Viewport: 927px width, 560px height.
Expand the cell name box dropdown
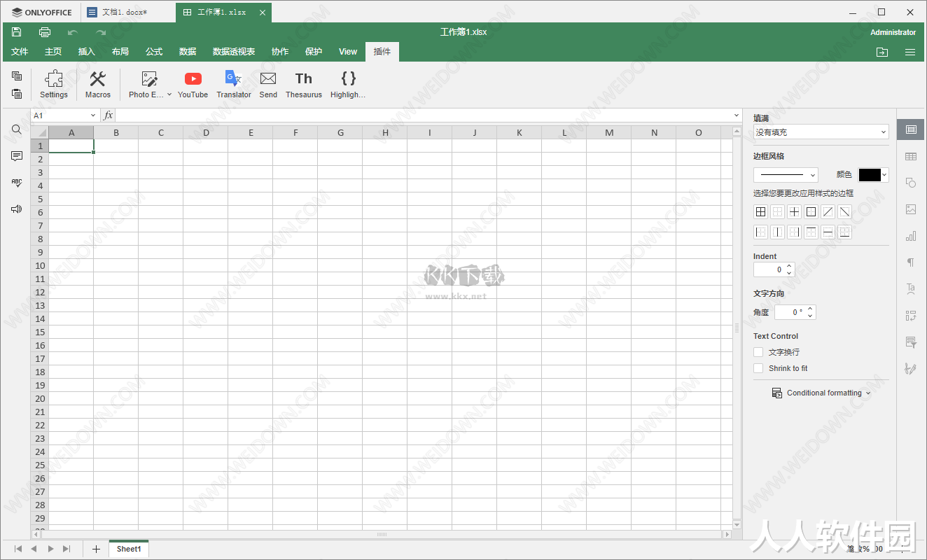[x=93, y=115]
